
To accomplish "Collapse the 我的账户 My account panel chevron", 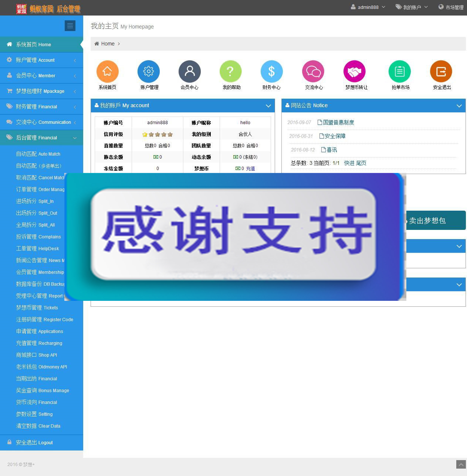I will (268, 106).
